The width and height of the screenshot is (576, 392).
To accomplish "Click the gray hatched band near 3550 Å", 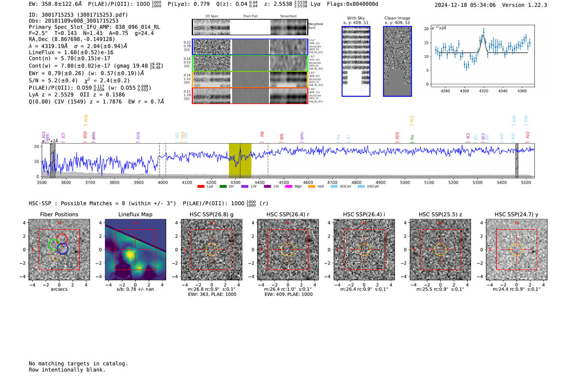I will click(53, 160).
